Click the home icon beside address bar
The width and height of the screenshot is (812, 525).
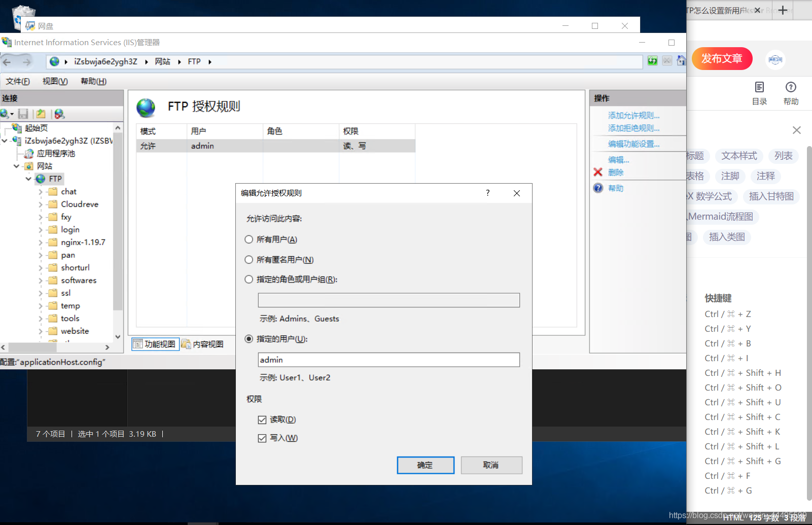pyautogui.click(x=681, y=61)
